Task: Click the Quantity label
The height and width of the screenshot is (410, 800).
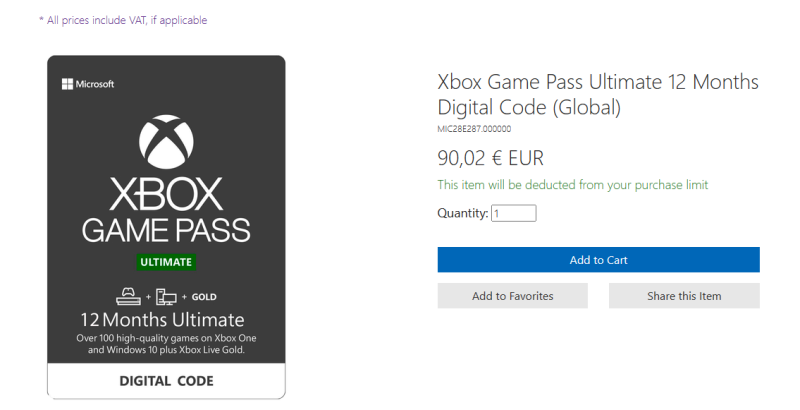Action: 462,213
